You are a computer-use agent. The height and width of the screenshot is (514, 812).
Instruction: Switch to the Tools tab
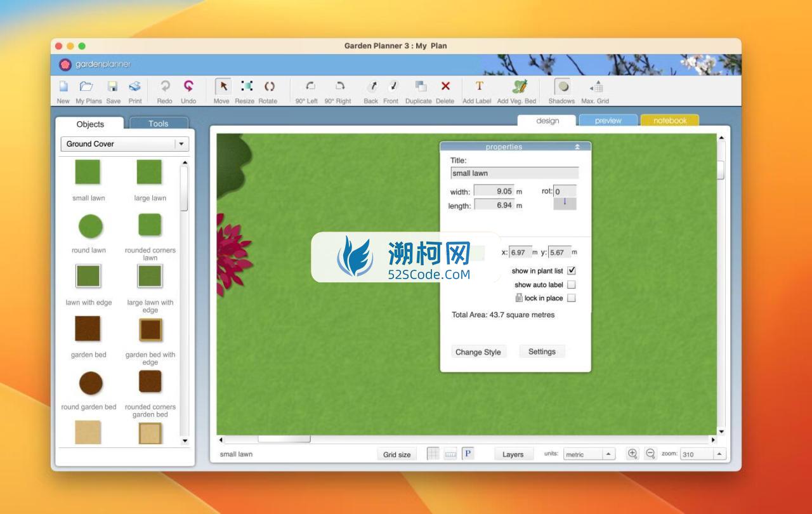click(159, 123)
